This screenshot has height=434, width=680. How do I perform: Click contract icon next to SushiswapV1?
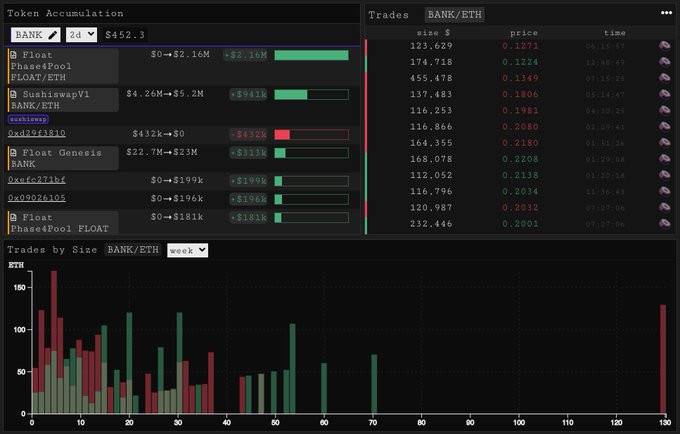pos(13,94)
